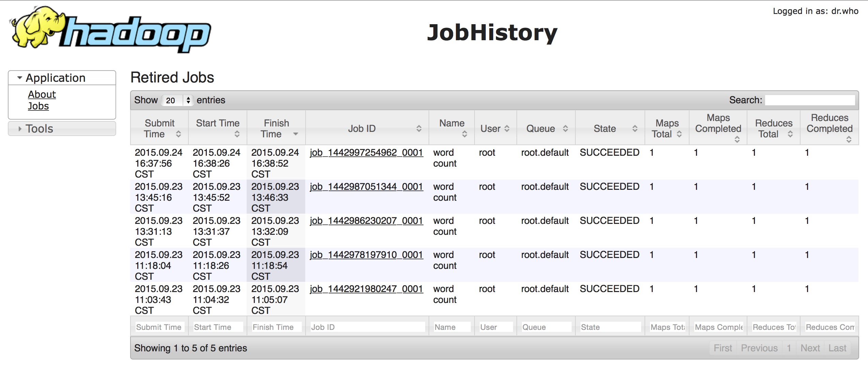This screenshot has width=868, height=366.
Task: Sort by Maps Total column arrows
Action: (x=679, y=134)
